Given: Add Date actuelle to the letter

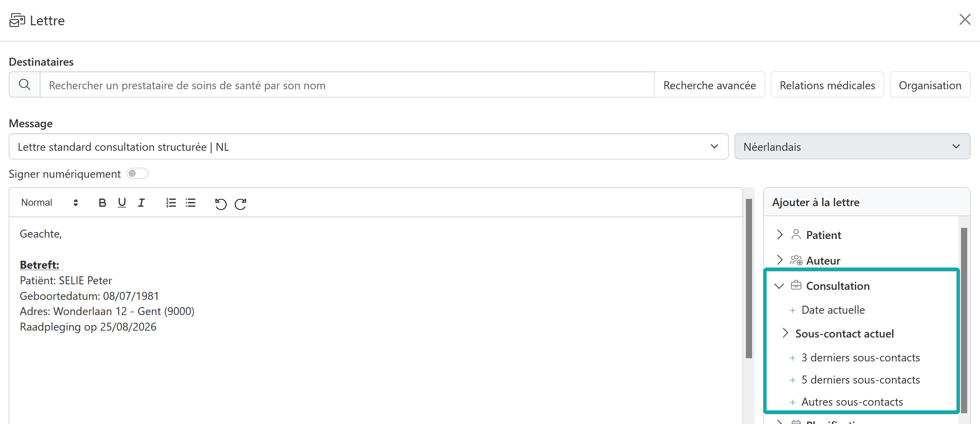Looking at the screenshot, I should tap(833, 310).
